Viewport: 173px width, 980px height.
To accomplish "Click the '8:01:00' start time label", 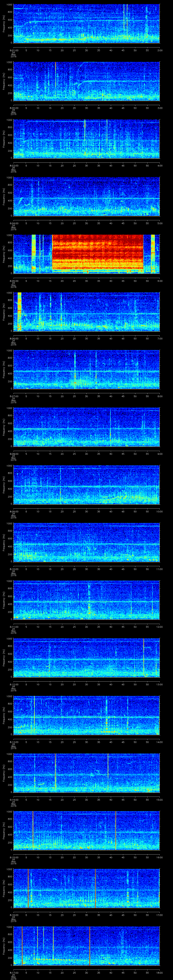I will [14, 50].
